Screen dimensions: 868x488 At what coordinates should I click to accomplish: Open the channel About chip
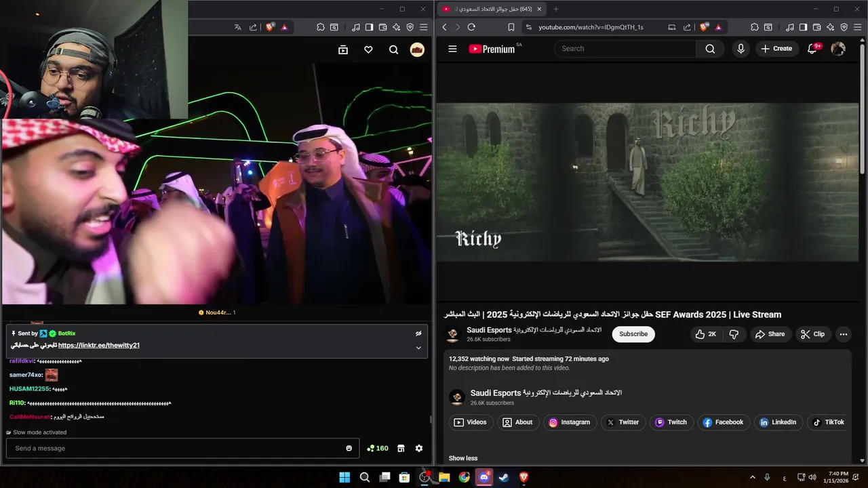(x=517, y=422)
